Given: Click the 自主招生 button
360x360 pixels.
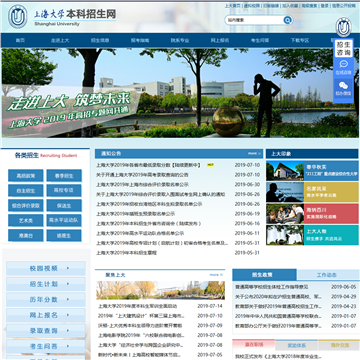Looking at the screenshot, I should [26, 191].
